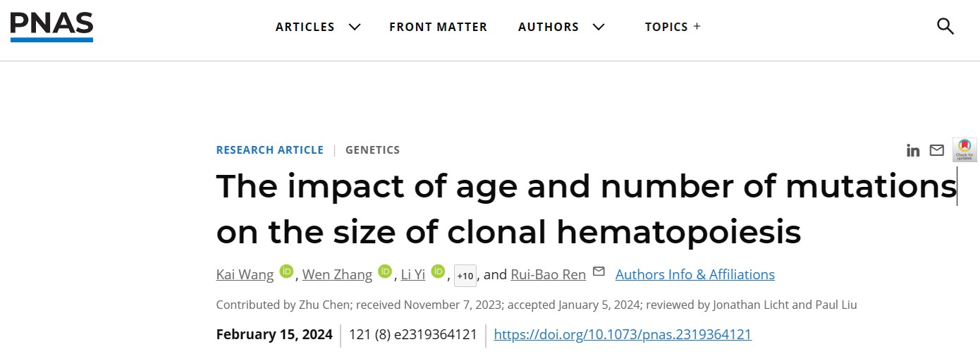Share article via email icon
Screen dimensions: 980x354
[936, 150]
